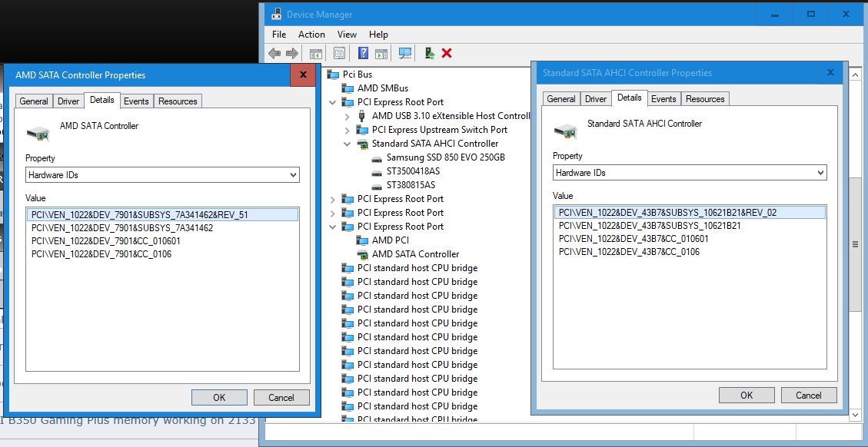
Task: Click the Show/Hide Action Pane toolbar icon
Action: [381, 53]
